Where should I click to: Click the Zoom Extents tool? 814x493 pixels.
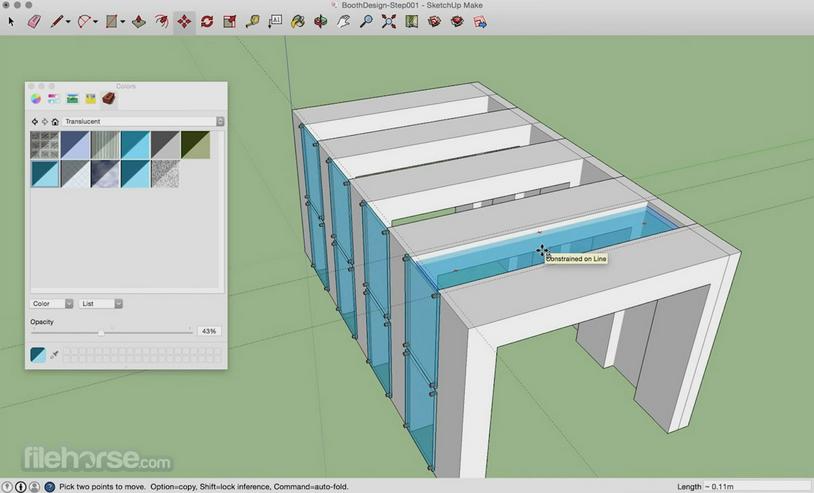coord(389,22)
